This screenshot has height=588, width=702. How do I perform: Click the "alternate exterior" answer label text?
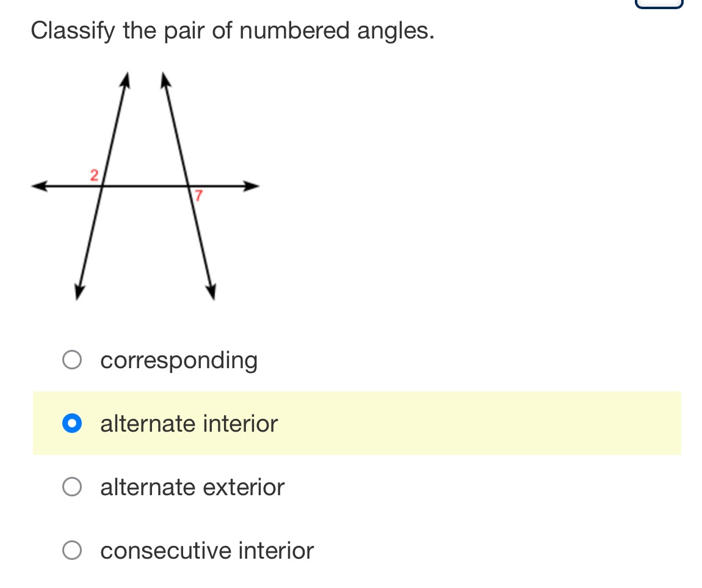(x=192, y=487)
